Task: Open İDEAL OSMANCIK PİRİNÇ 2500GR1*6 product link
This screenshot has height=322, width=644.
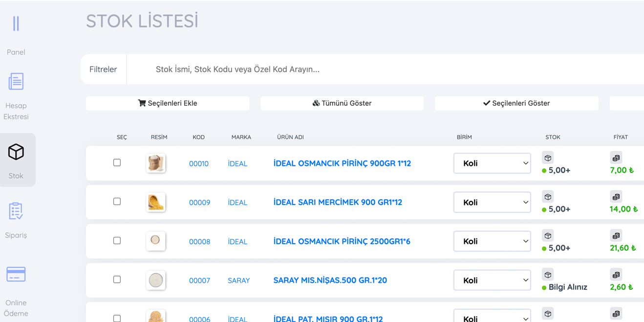Action: pos(342,241)
